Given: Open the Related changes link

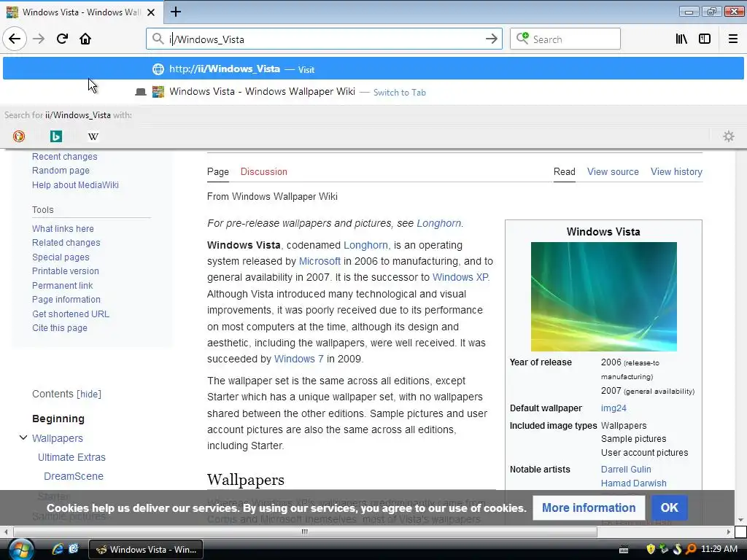Looking at the screenshot, I should coord(66,243).
